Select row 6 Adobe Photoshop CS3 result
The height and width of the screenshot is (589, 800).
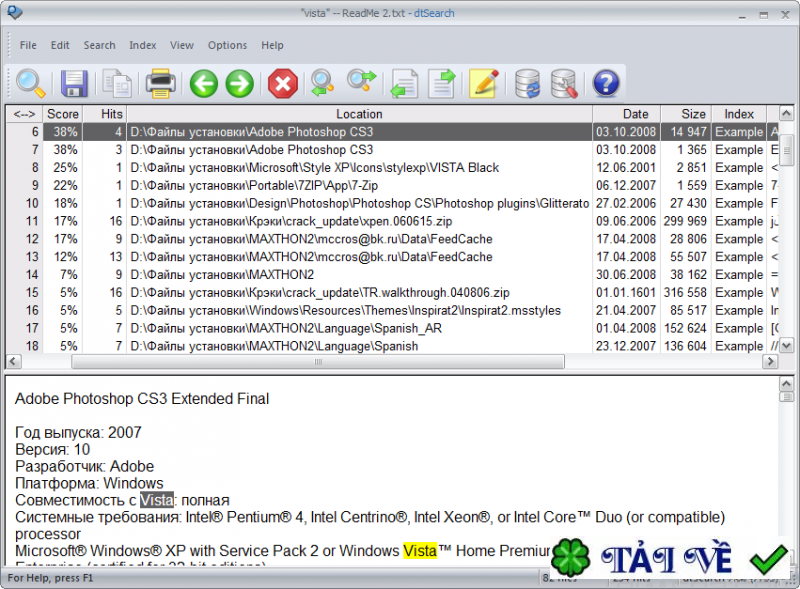pos(392,132)
